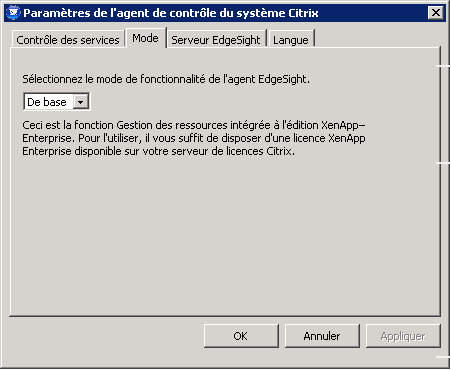The height and width of the screenshot is (370, 451).
Task: Click the Citrix agent icon in title bar
Action: coord(13,13)
